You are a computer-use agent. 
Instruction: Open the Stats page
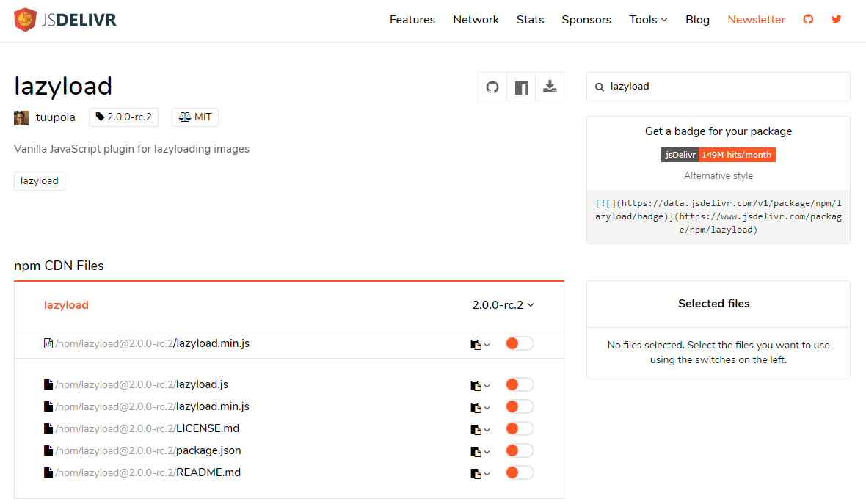[530, 20]
